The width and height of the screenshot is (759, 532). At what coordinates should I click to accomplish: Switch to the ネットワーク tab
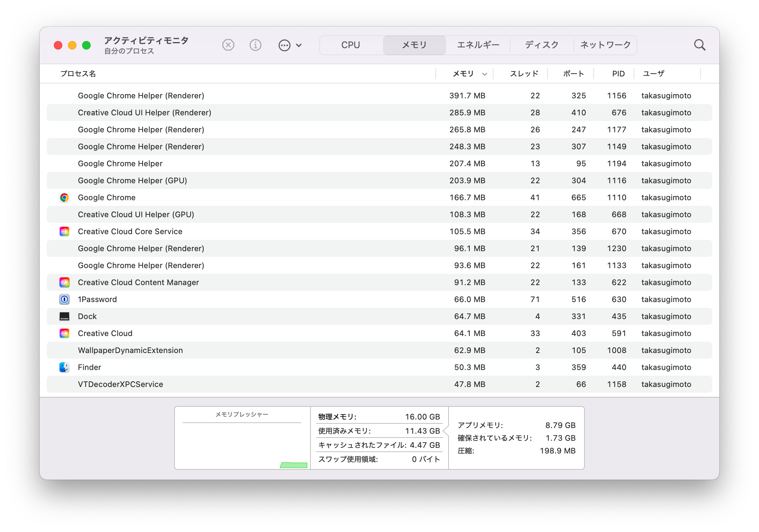[x=605, y=45]
